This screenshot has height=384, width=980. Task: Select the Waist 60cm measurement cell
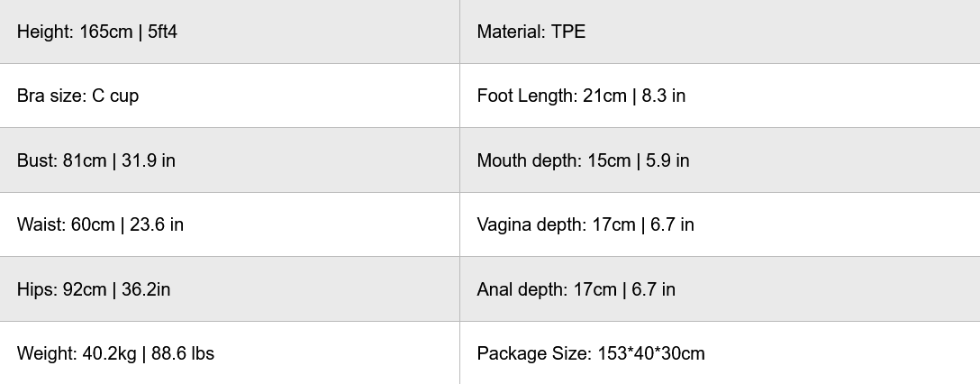[229, 224]
